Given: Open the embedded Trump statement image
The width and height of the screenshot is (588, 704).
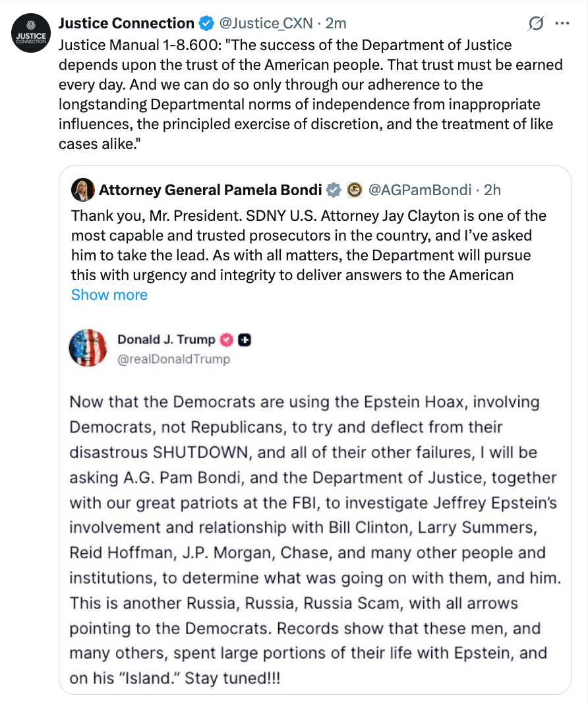Looking at the screenshot, I should (x=313, y=527).
